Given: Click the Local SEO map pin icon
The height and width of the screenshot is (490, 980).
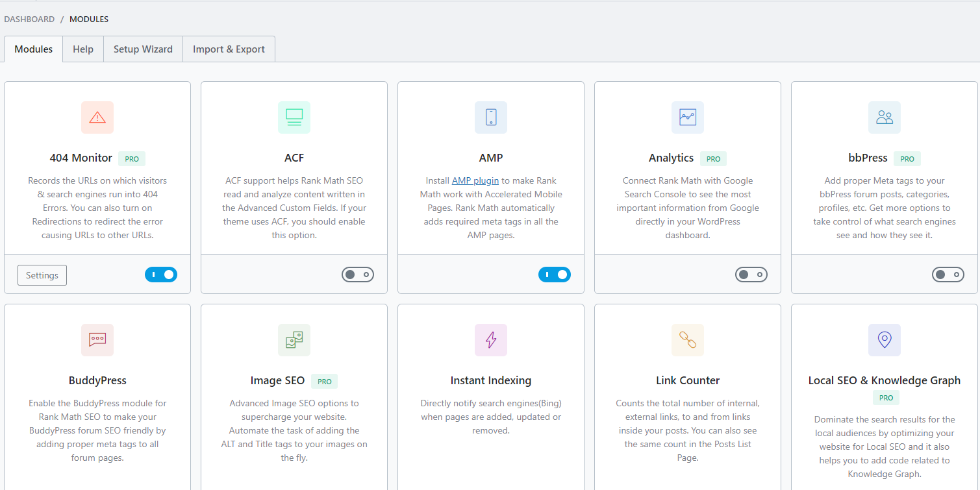Looking at the screenshot, I should (885, 340).
